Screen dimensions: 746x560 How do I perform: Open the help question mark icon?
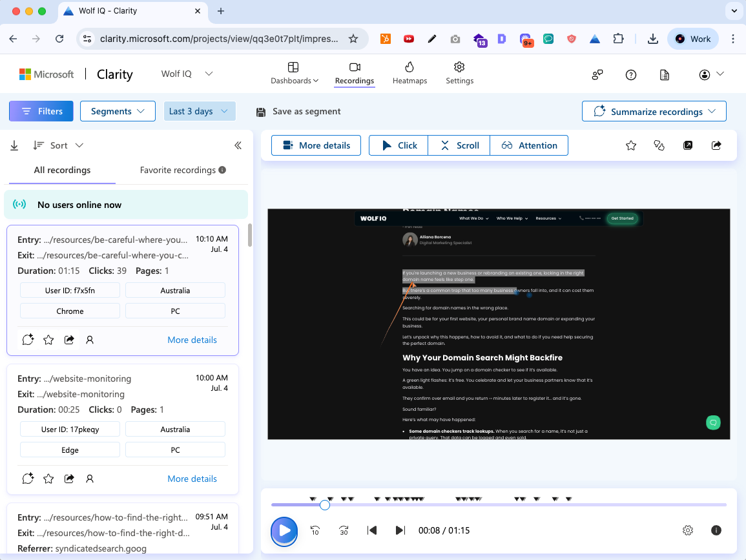click(x=631, y=75)
